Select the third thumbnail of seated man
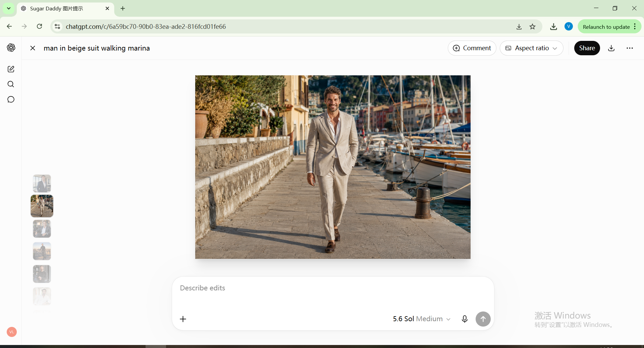 [x=42, y=229]
